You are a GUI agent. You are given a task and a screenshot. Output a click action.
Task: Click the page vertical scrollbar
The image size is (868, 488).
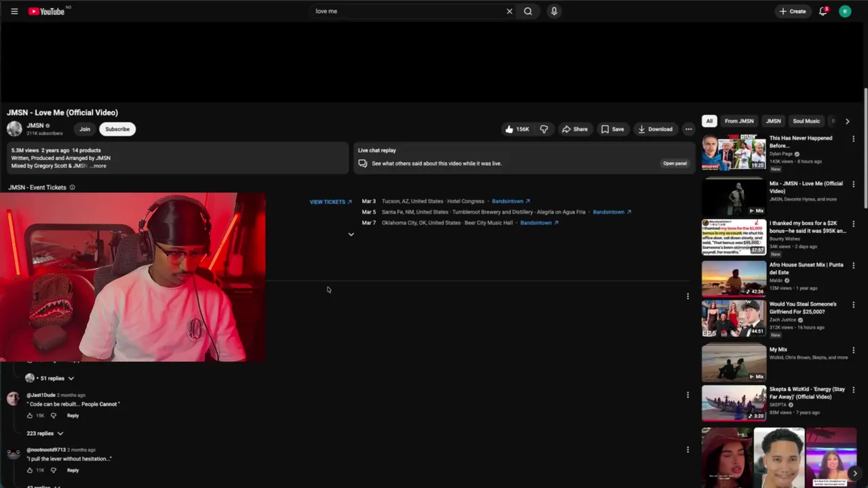[865, 149]
